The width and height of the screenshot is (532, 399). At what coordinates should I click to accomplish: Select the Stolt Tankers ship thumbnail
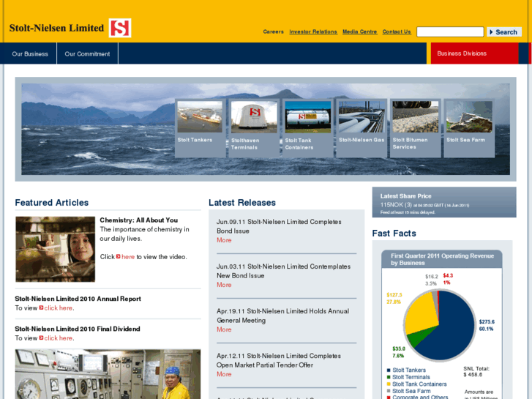point(200,116)
